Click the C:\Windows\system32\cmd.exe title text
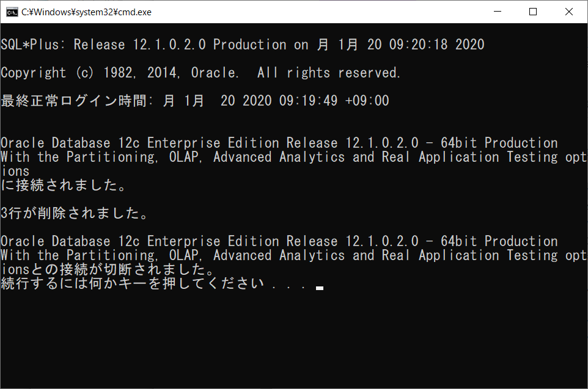This screenshot has height=389, width=588. pyautogui.click(x=86, y=12)
